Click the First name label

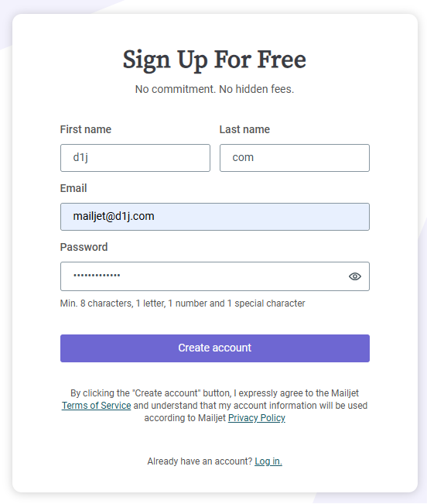pyautogui.click(x=86, y=129)
